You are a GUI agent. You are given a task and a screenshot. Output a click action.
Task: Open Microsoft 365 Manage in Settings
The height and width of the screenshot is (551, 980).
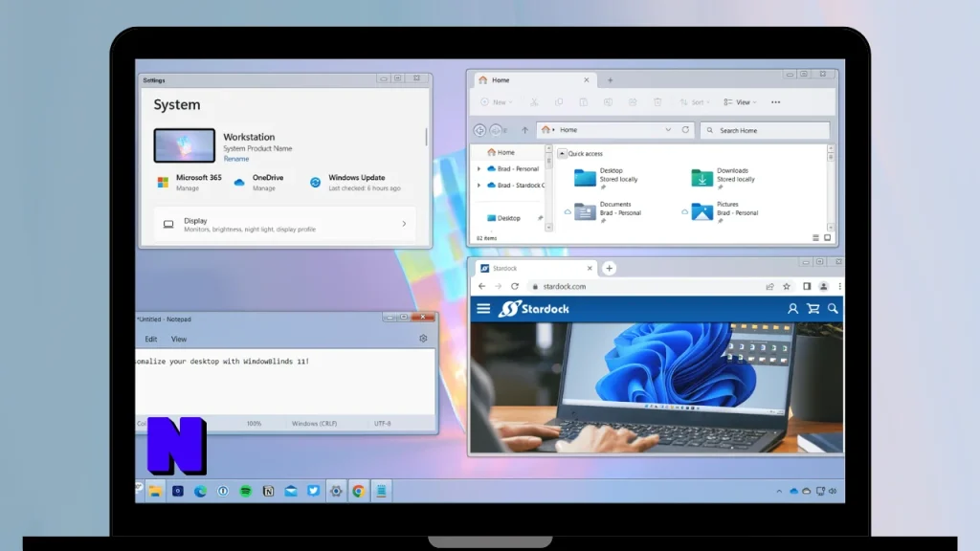tap(189, 183)
